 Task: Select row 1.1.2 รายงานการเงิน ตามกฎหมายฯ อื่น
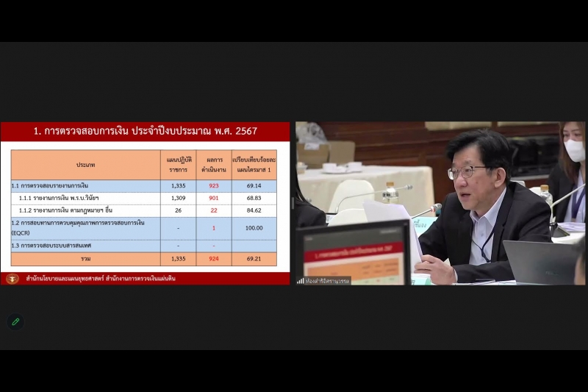[70, 210]
